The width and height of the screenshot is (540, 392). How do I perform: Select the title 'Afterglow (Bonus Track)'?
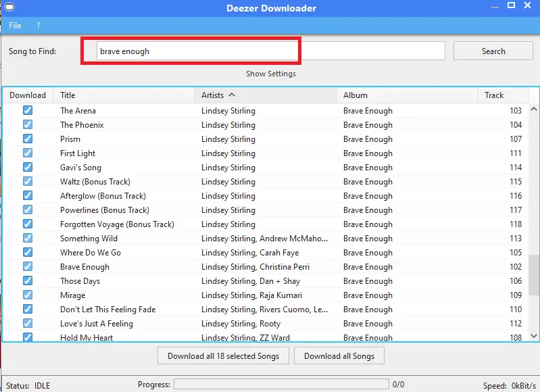click(103, 195)
